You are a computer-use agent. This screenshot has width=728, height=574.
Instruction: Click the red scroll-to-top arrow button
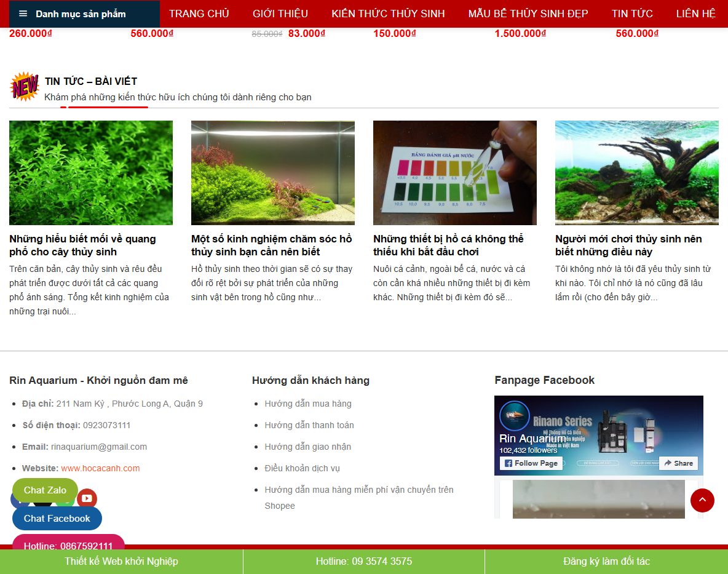click(702, 501)
